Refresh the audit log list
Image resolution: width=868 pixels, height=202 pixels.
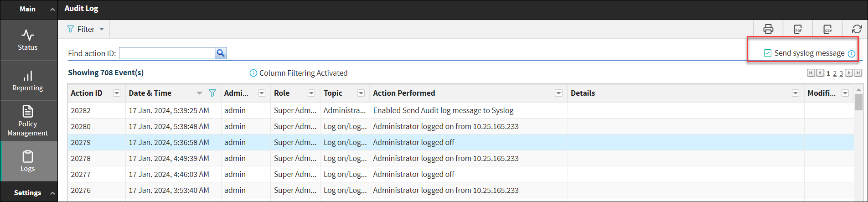click(x=857, y=29)
